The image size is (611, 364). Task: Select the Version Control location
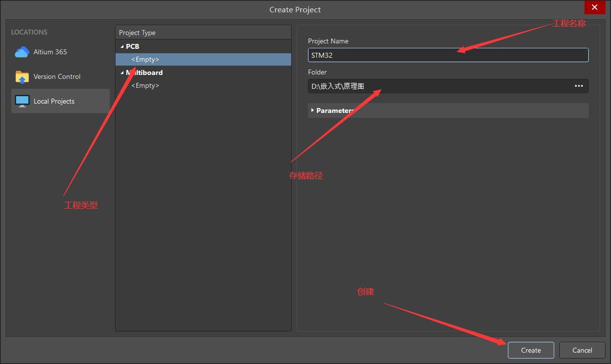pyautogui.click(x=60, y=76)
